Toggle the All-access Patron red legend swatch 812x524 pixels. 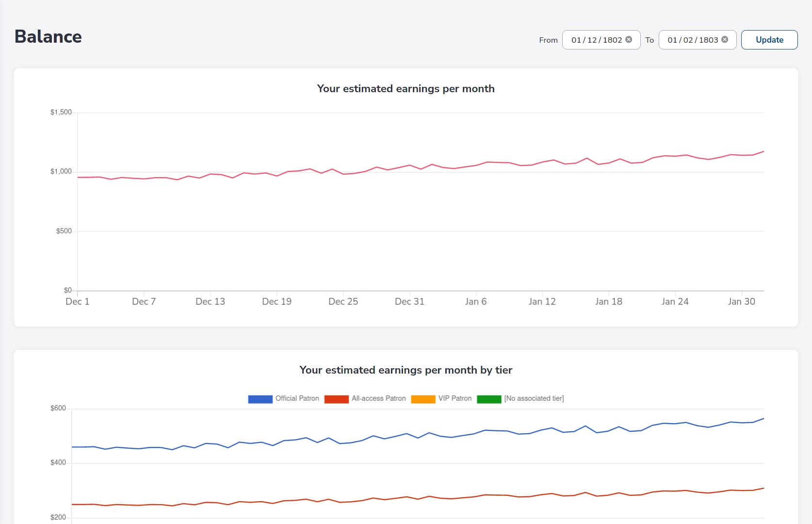coord(337,399)
